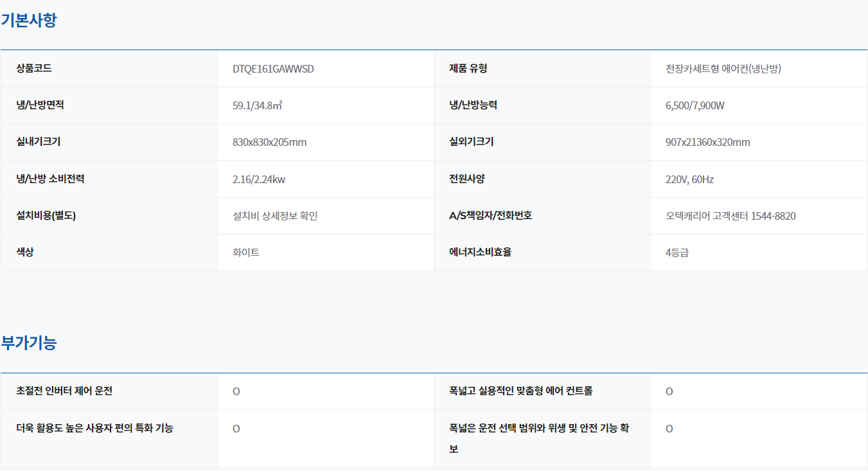Click the 6,500/7,900W capacity value
Screen dimensions: 868x471
tap(695, 105)
